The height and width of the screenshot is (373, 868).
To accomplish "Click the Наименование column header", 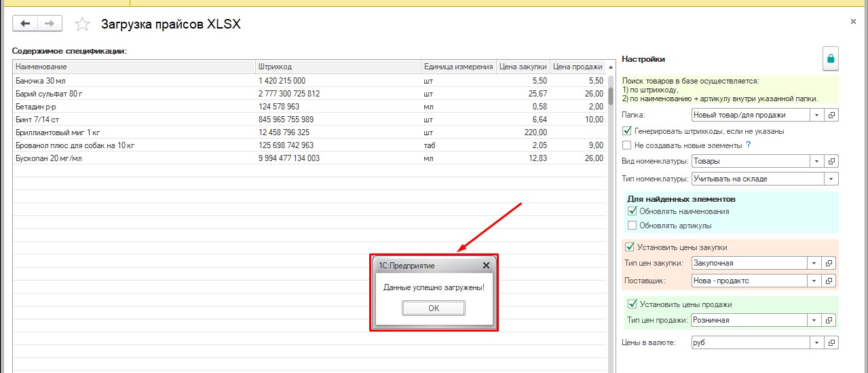I will click(x=134, y=67).
